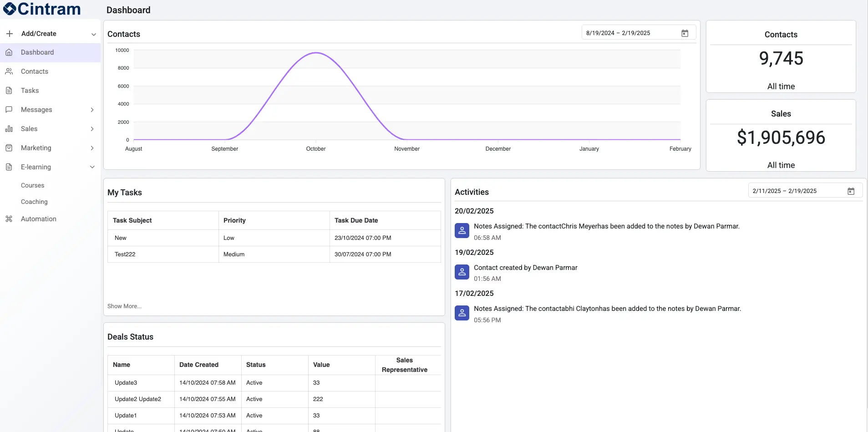
Task: Click the Automation command icon in sidebar
Action: [x=9, y=219]
